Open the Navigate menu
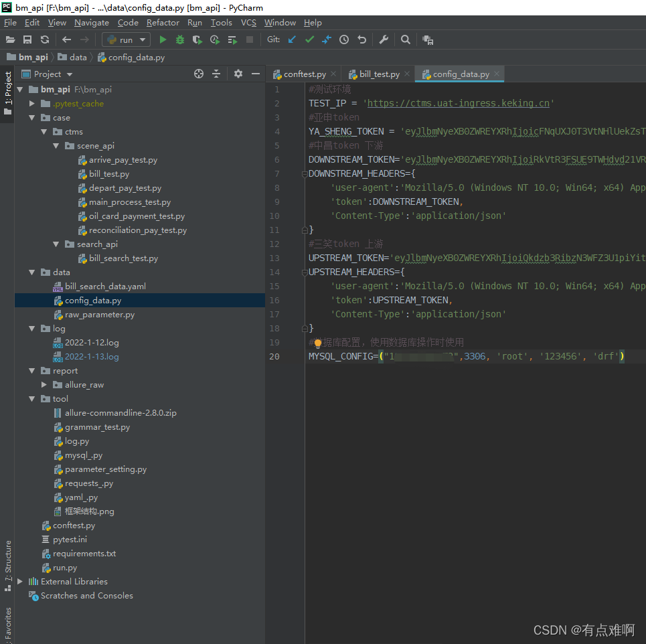Screen dimensions: 646x644 92,23
